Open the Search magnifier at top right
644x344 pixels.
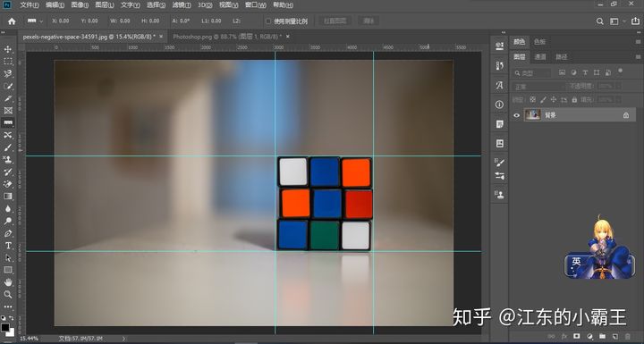tap(599, 21)
